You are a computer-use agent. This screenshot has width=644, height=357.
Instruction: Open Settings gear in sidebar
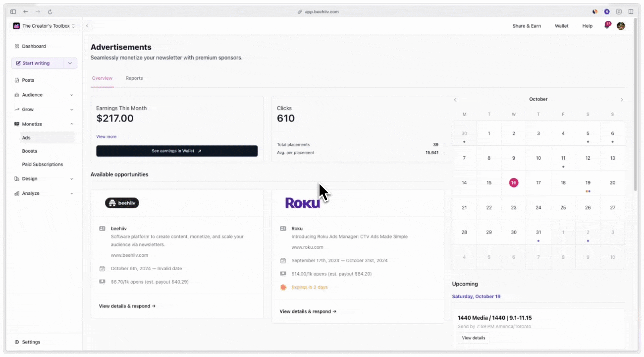17,342
